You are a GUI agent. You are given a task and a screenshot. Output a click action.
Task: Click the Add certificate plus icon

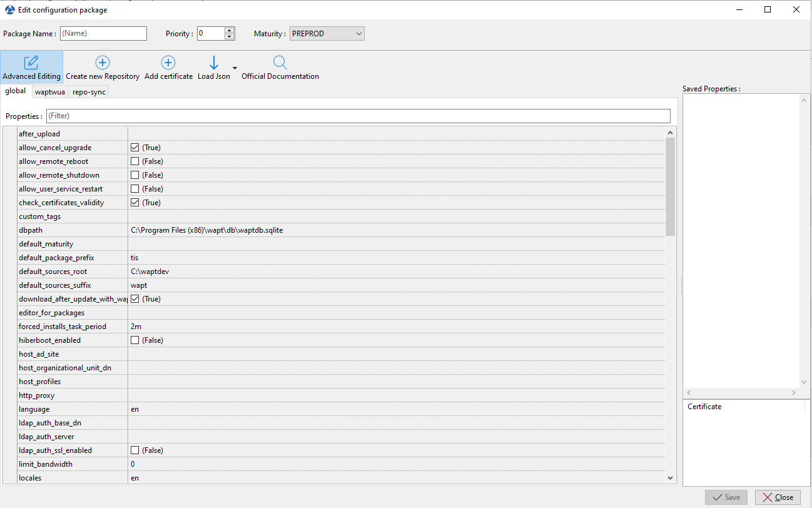point(168,63)
